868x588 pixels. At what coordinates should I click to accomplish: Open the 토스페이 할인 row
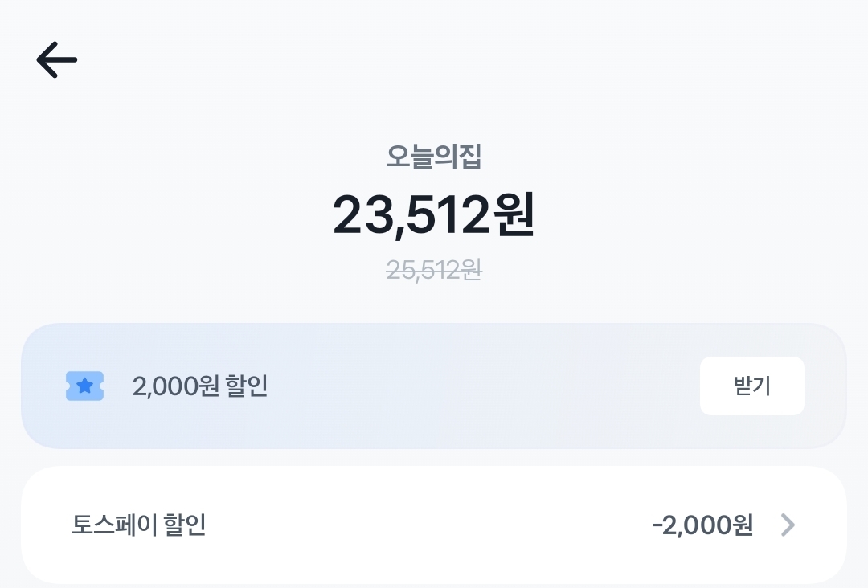click(x=434, y=525)
